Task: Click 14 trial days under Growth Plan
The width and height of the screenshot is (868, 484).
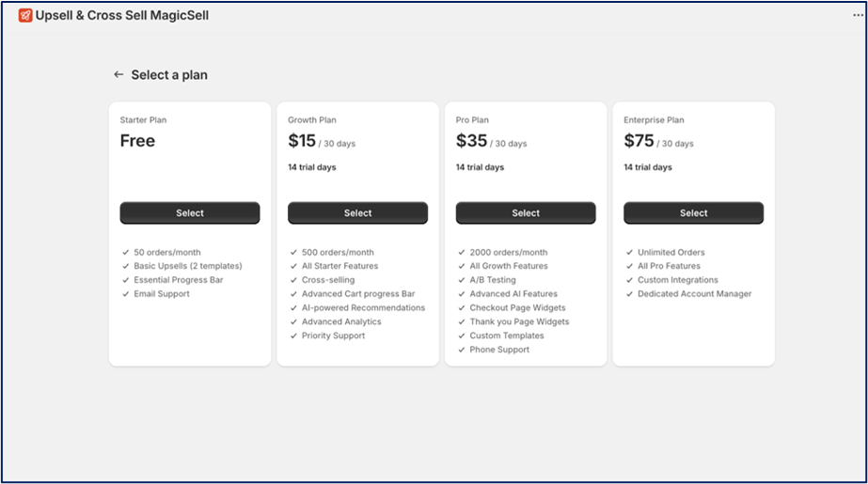Action: [311, 167]
